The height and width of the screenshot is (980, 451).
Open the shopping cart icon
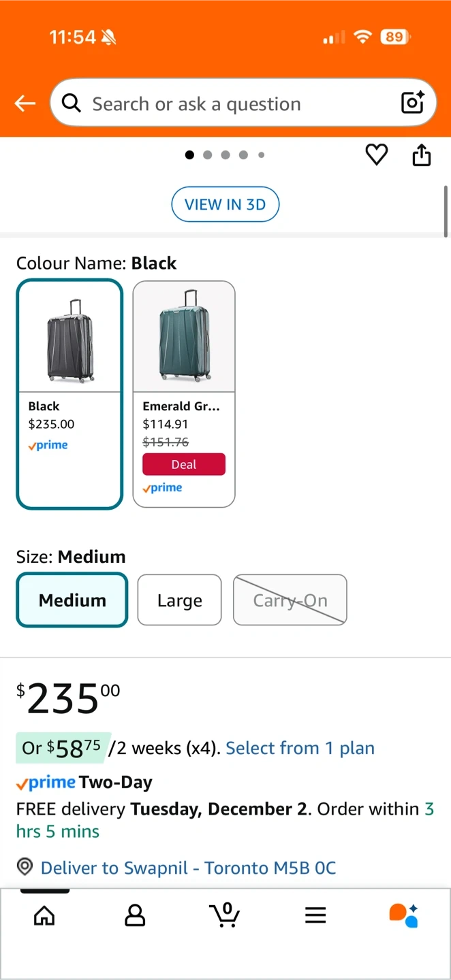click(225, 915)
